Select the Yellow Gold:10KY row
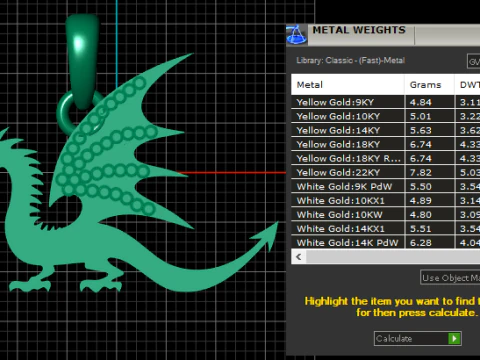The image size is (480, 360). coord(386,116)
